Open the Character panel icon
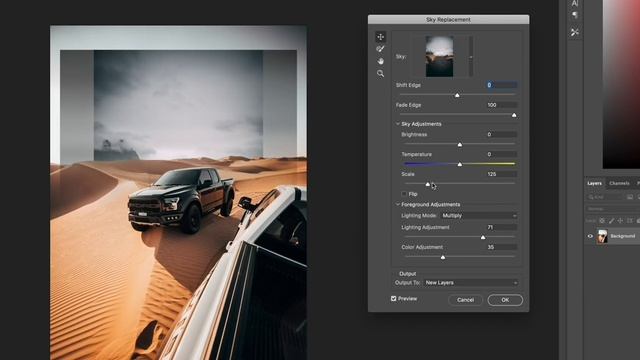Screen dimensions: 640x360 [x=575, y=3]
